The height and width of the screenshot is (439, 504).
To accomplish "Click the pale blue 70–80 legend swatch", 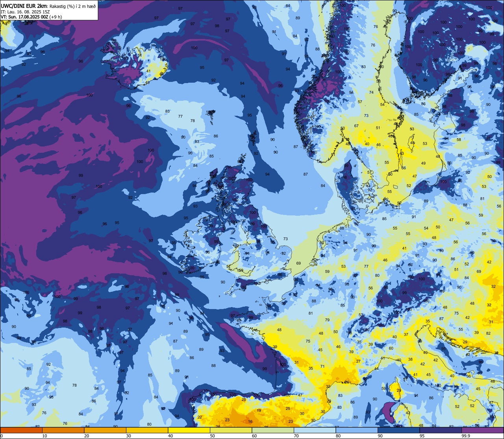I will (315, 430).
